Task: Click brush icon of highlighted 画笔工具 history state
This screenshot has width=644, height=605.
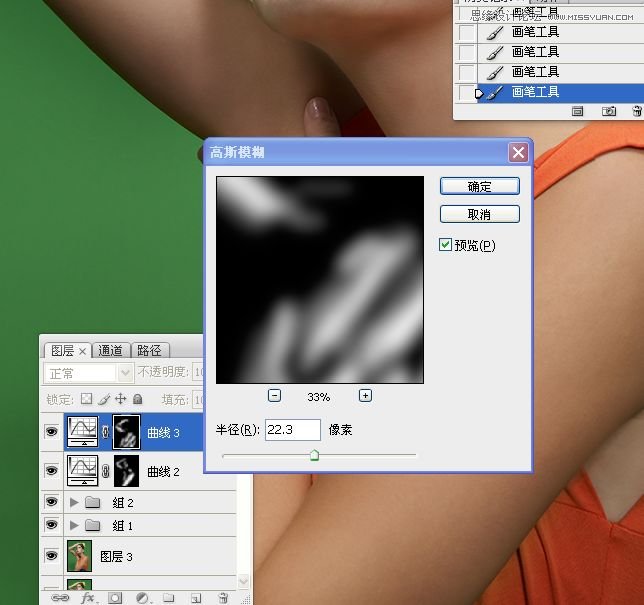Action: [495, 92]
